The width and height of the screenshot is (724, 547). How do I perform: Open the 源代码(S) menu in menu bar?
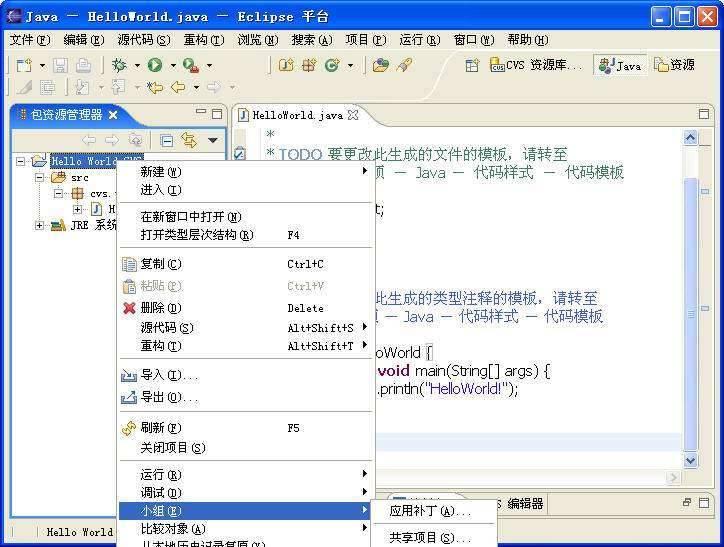coord(144,40)
